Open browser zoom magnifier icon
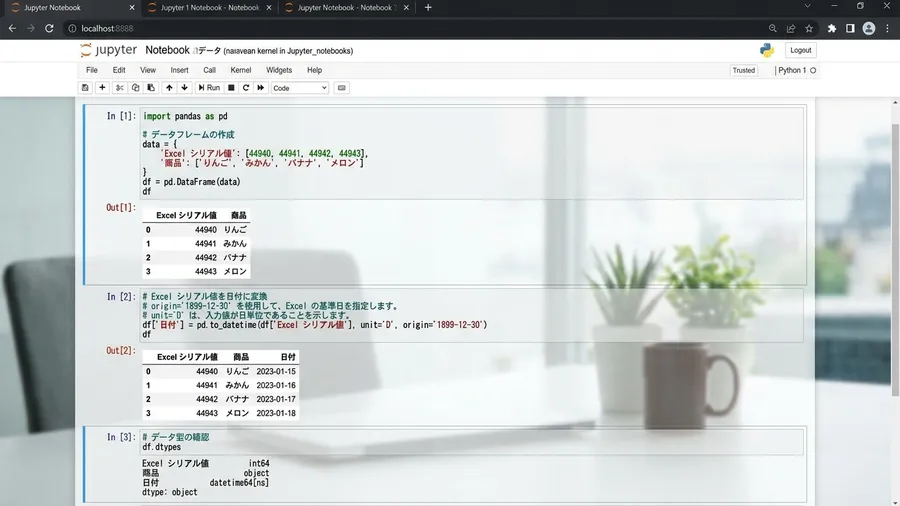 [773, 28]
